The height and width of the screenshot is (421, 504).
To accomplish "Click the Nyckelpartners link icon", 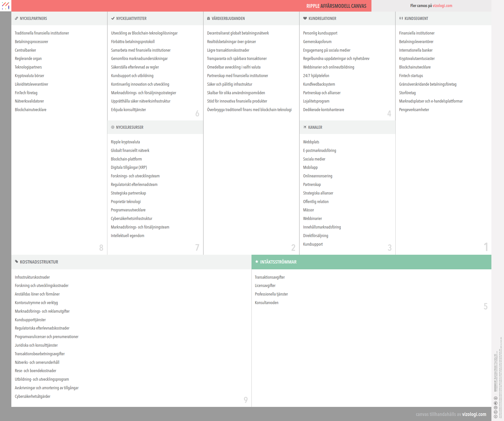I will click(x=16, y=18).
